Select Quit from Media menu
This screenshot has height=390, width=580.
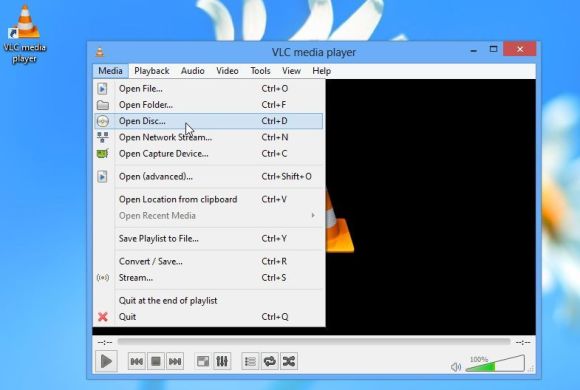209,317
